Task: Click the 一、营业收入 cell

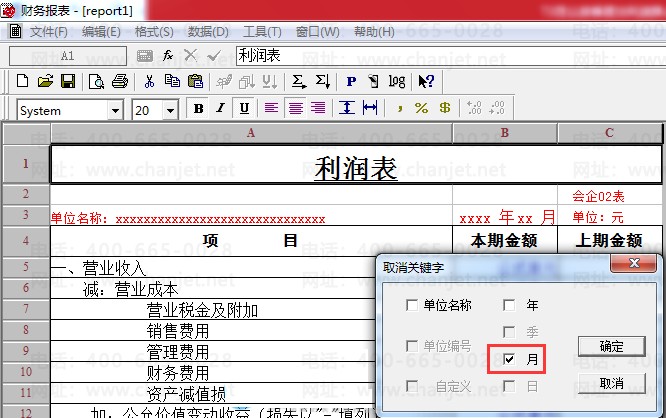Action: pyautogui.click(x=213, y=267)
